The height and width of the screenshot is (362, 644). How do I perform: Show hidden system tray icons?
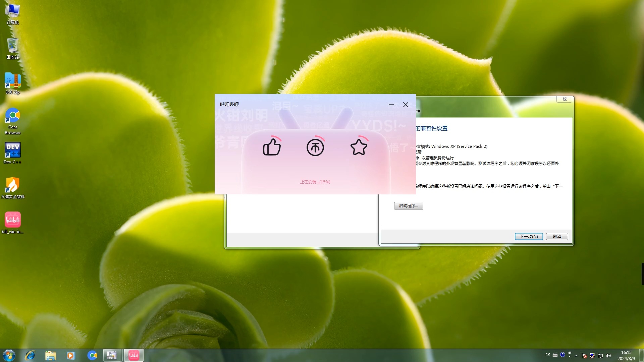(x=576, y=356)
